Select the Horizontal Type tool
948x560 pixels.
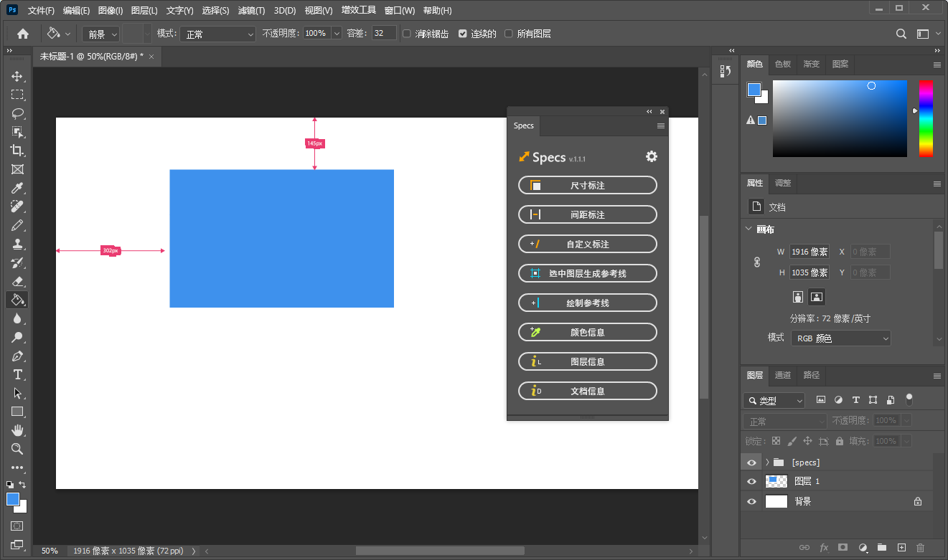click(17, 374)
